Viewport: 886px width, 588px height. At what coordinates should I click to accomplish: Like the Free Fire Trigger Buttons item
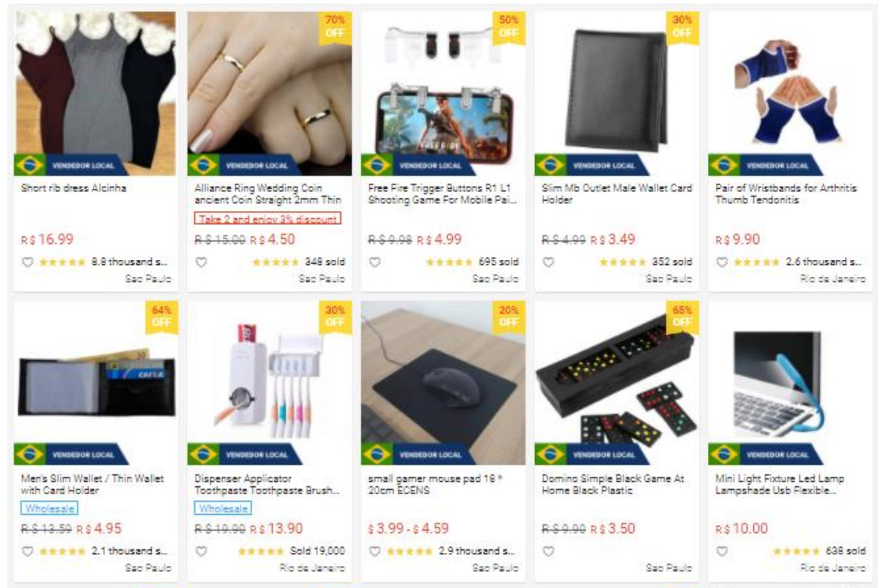click(374, 262)
